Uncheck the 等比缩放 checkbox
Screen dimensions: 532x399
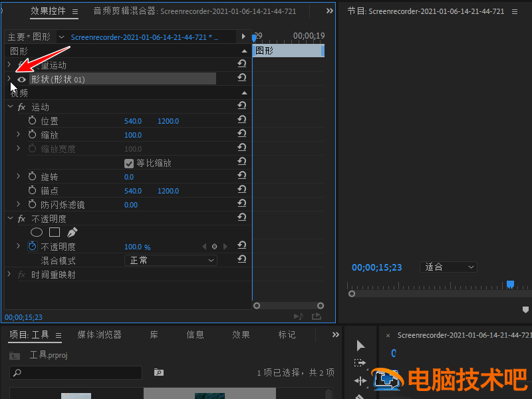click(129, 163)
